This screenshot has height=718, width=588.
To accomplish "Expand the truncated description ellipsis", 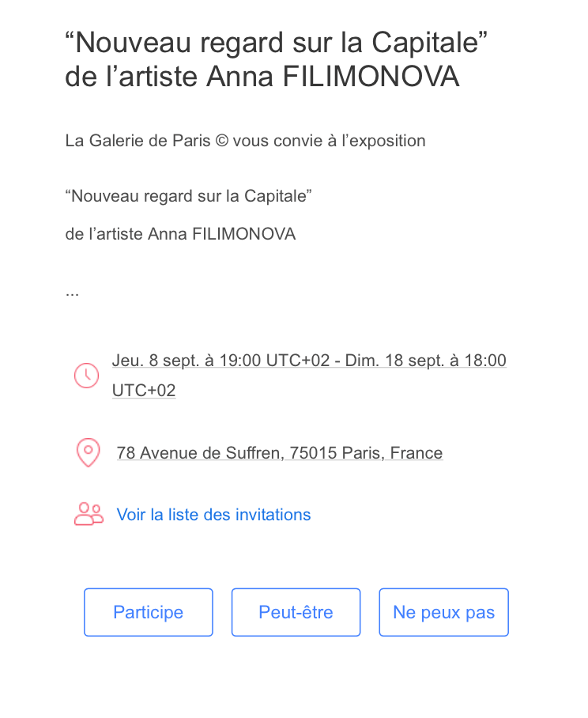I will (72, 292).
